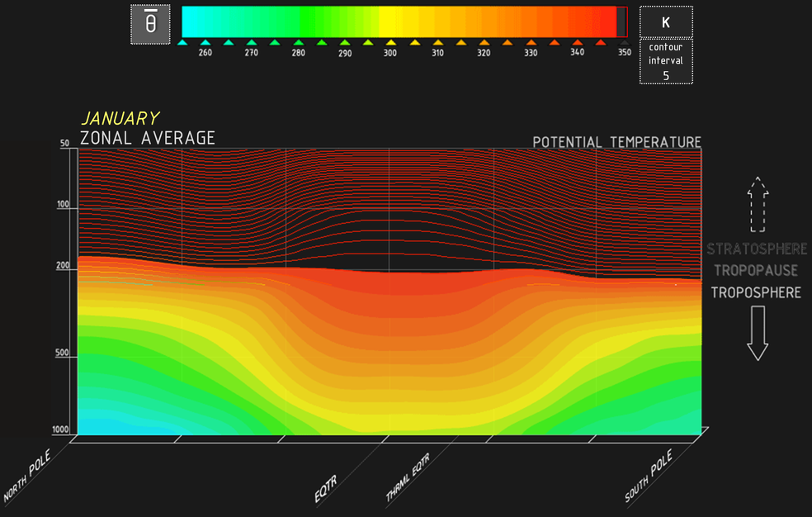The image size is (812, 517).
Task: Click the K units box
Action: [x=665, y=22]
